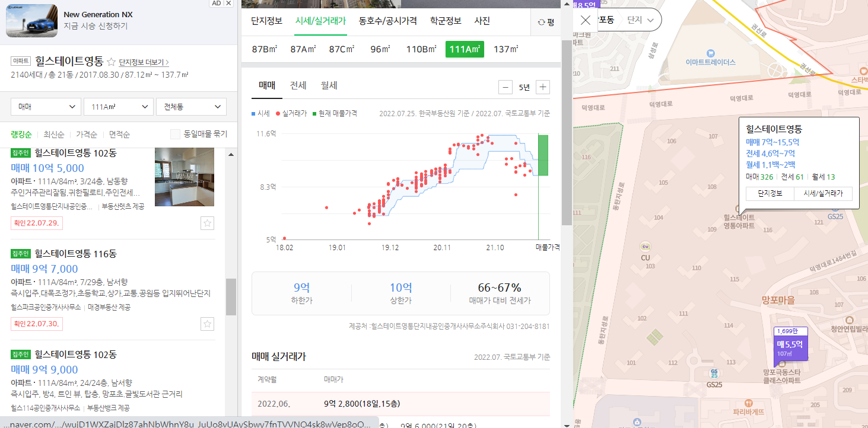Screen dimensions: 868x428
Task: Switch to 단지정보 tab
Action: click(x=266, y=21)
